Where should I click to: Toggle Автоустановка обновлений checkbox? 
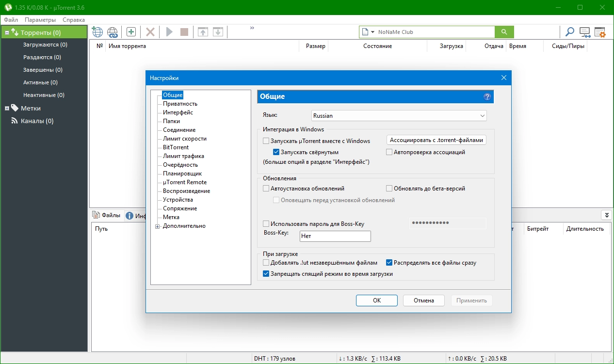[266, 189]
